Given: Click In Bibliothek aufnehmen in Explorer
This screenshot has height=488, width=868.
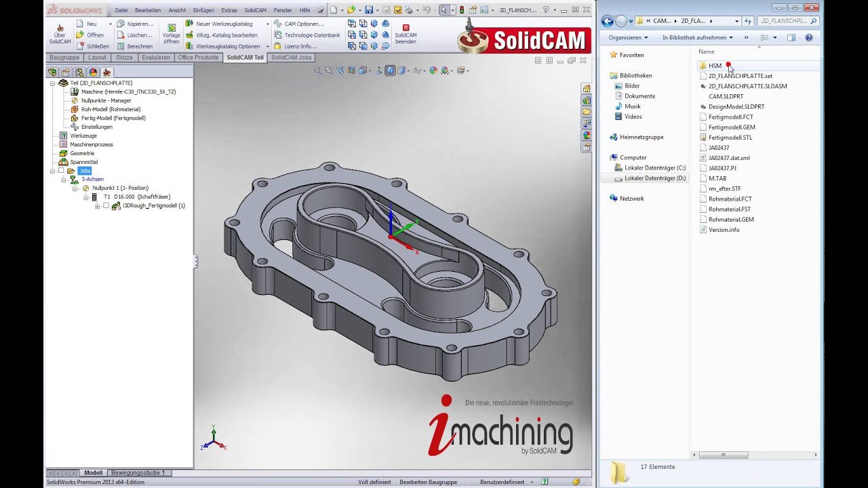Looking at the screenshot, I should 697,38.
